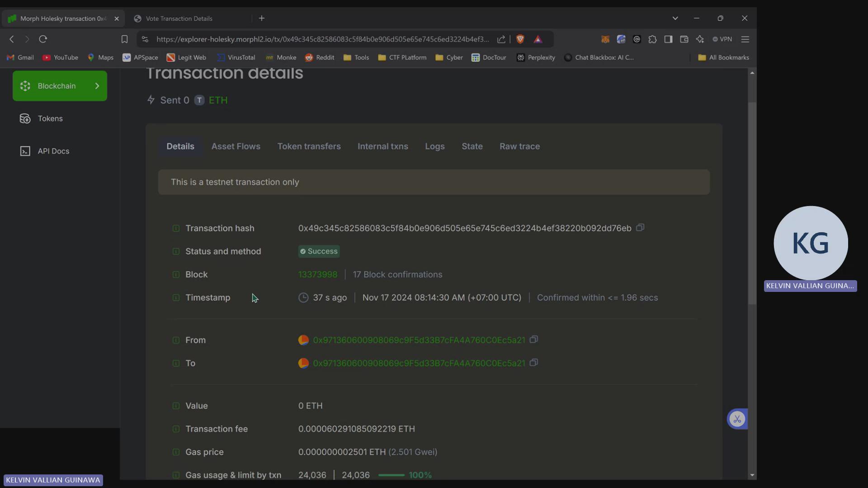Viewport: 868px width, 488px height.
Task: Click the info icon beside Gas usage
Action: 176,475
